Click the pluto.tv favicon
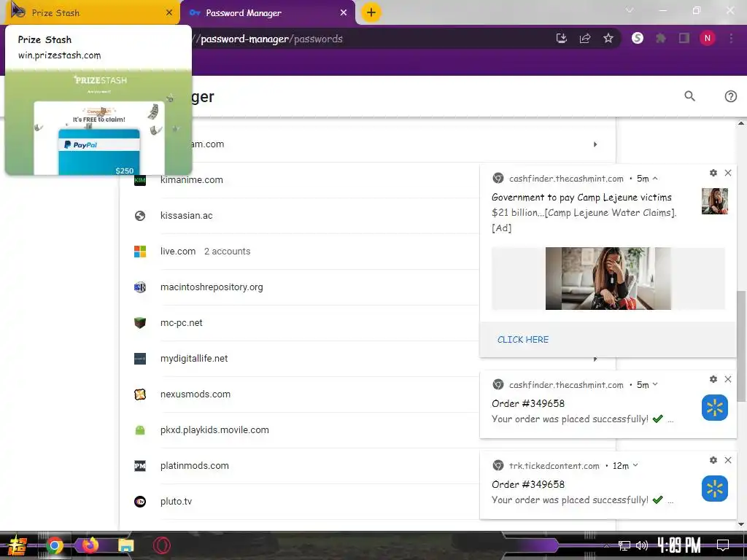Image resolution: width=747 pixels, height=560 pixels. (x=140, y=502)
